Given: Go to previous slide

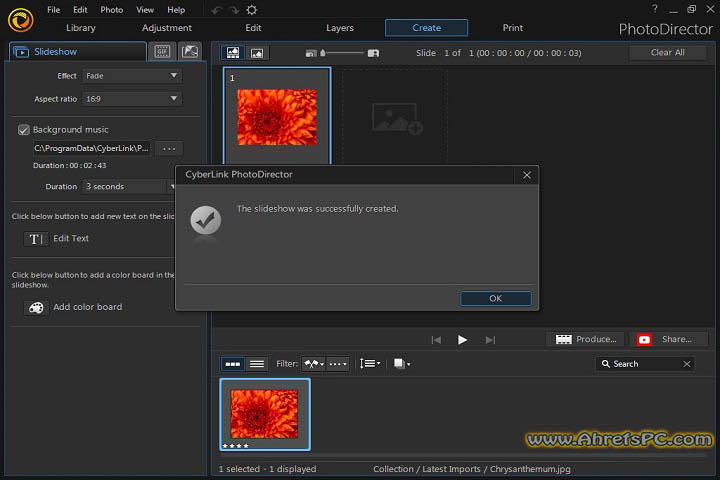Looking at the screenshot, I should pyautogui.click(x=436, y=340).
